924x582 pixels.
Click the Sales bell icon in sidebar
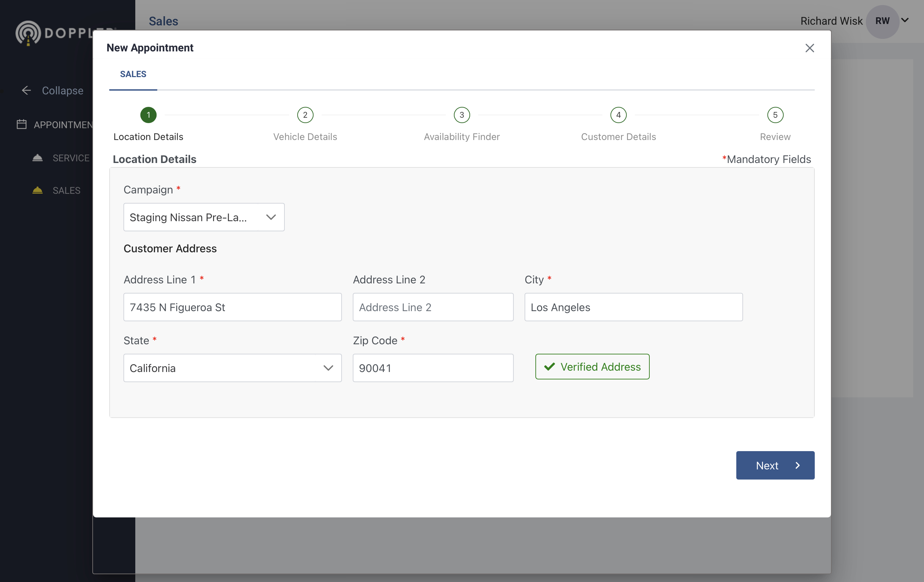click(37, 190)
